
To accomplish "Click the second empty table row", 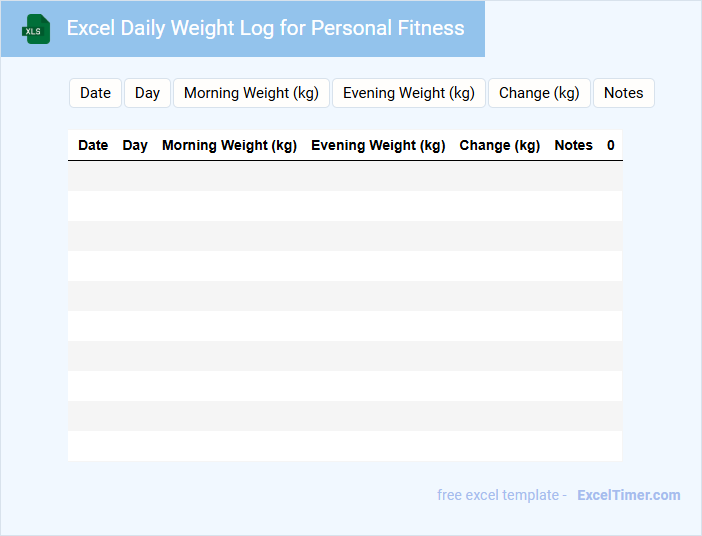I will (x=345, y=206).
